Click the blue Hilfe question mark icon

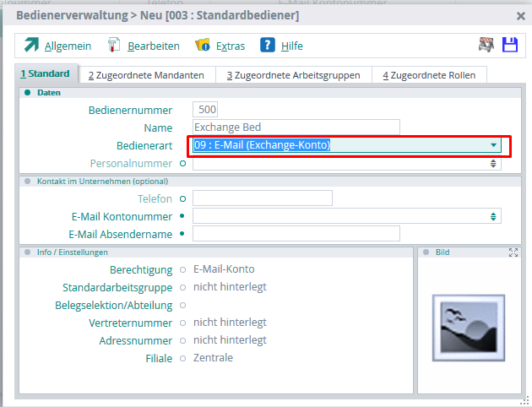coord(268,46)
